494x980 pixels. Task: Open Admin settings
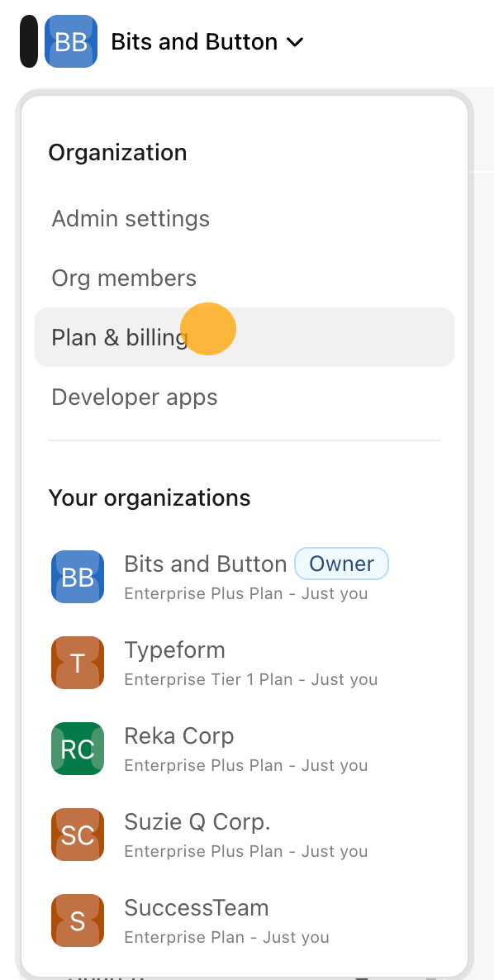tap(131, 219)
